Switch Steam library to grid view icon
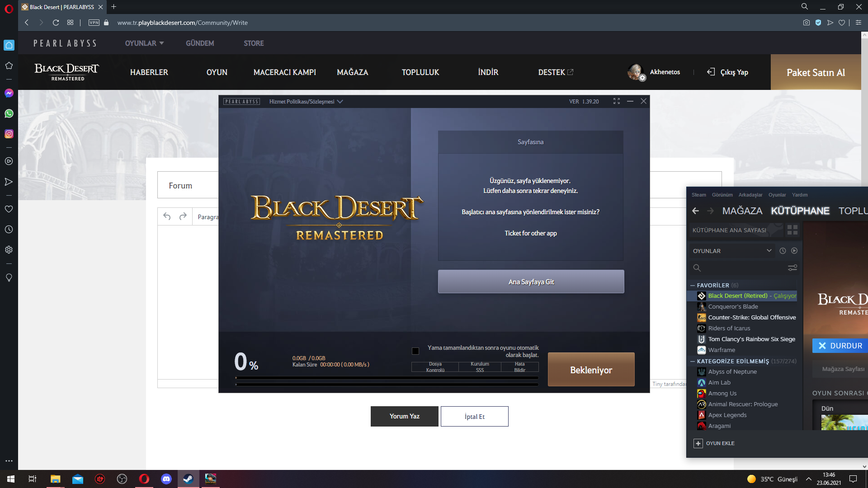868x488 pixels. coord(793,230)
